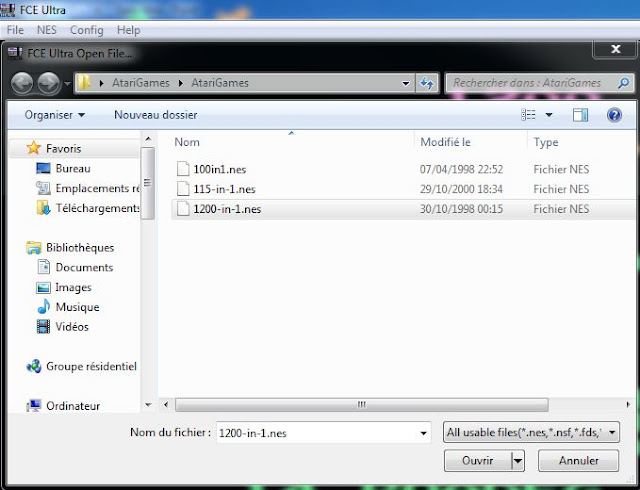Click the 1200-in-1.nes file icon
The image size is (640, 490).
click(x=183, y=209)
